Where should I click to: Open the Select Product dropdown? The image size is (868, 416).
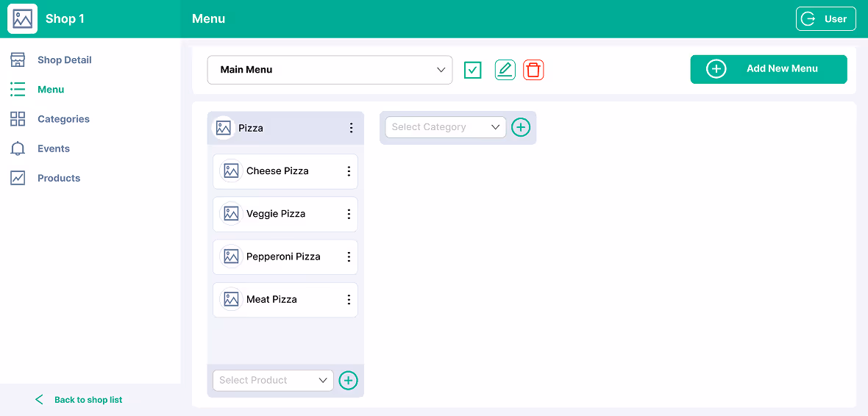click(274, 381)
